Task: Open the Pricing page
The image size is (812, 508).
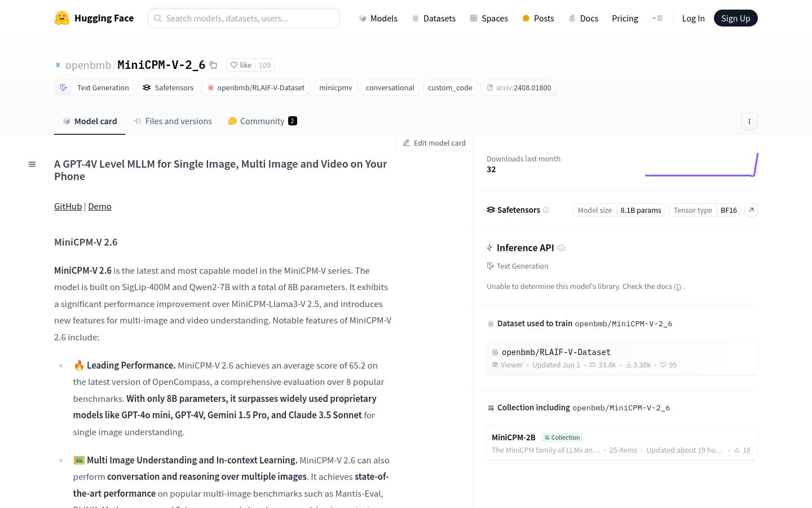Action: click(x=625, y=18)
